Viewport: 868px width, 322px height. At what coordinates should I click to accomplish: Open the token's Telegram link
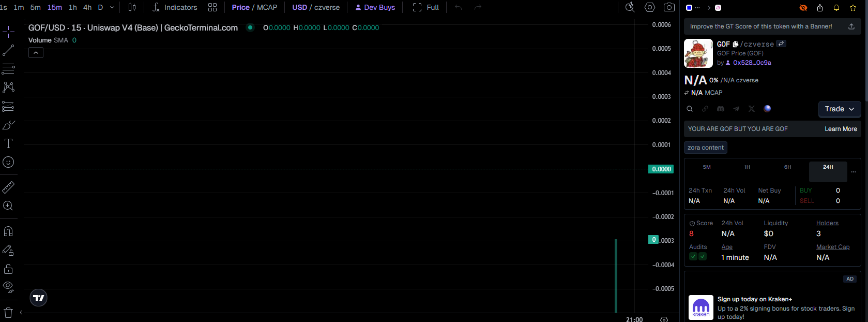coord(736,109)
